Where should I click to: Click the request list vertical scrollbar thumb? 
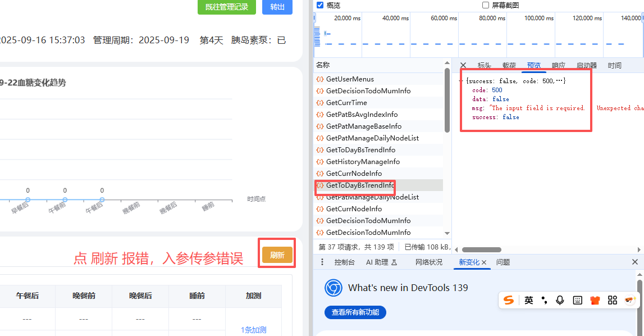coord(447,100)
